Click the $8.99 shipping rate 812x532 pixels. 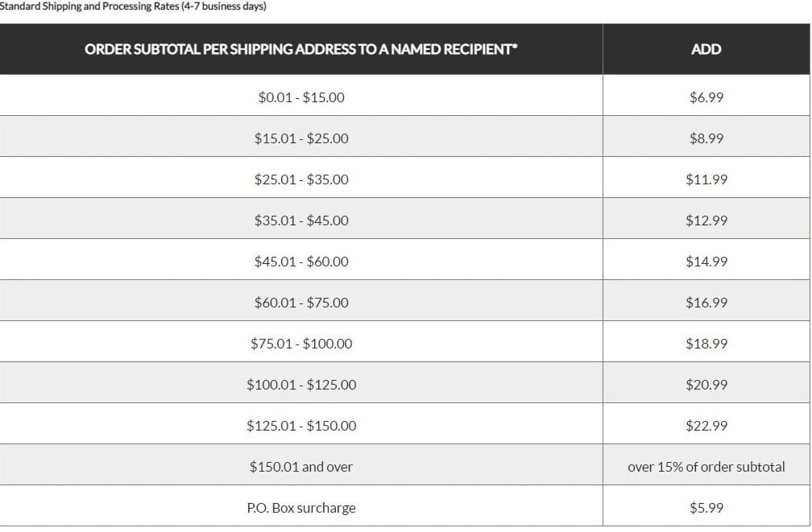(x=706, y=138)
